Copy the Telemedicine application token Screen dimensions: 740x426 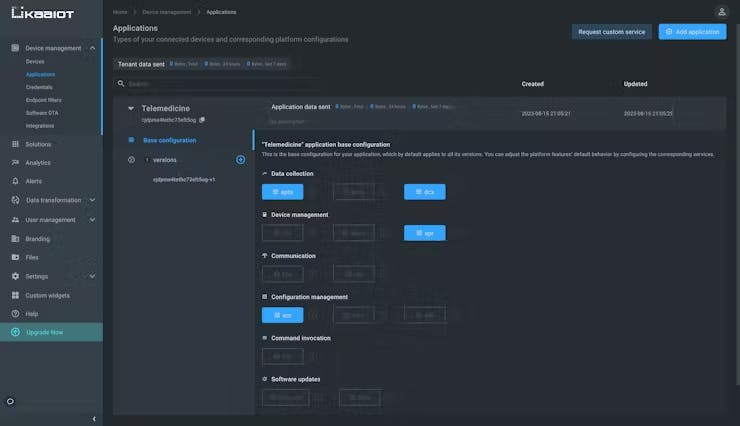click(202, 120)
